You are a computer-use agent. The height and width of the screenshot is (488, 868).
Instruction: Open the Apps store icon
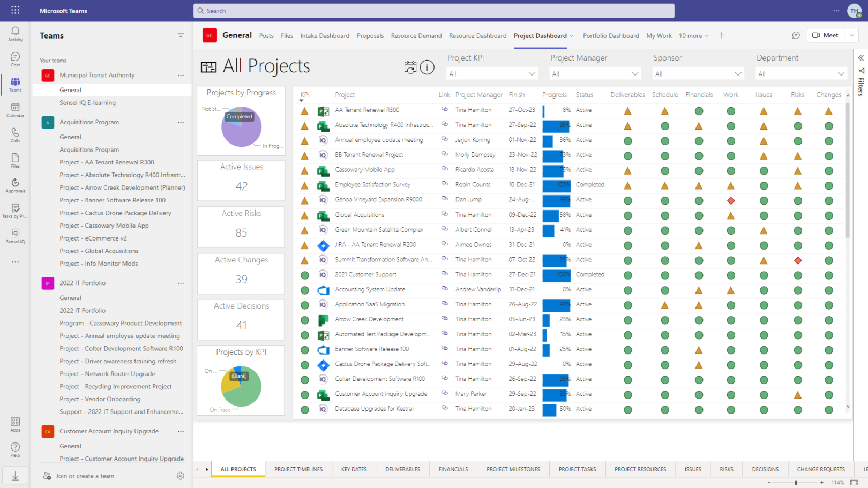coord(15,424)
